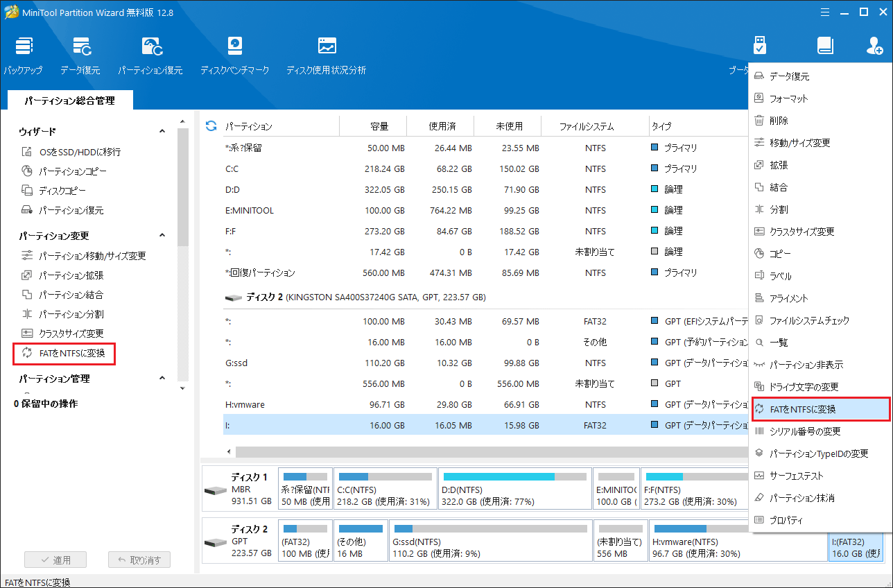
Task: Click the bootable media USB icon
Action: tap(760, 46)
